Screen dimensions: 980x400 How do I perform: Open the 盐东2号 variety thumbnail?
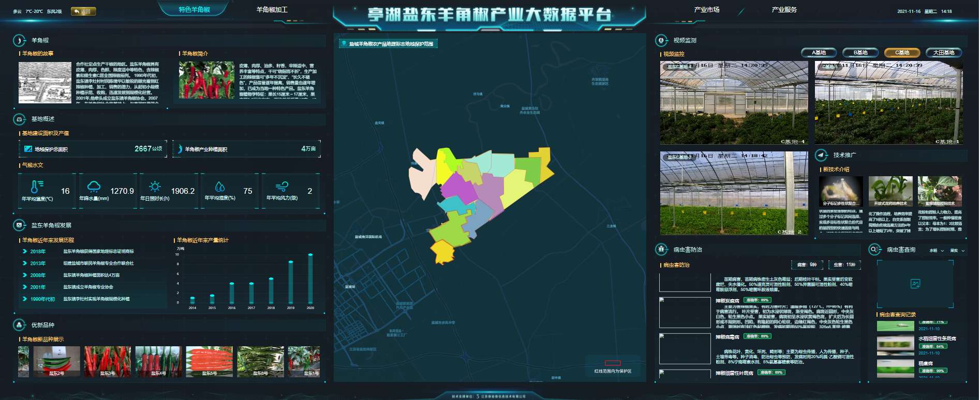(56, 361)
